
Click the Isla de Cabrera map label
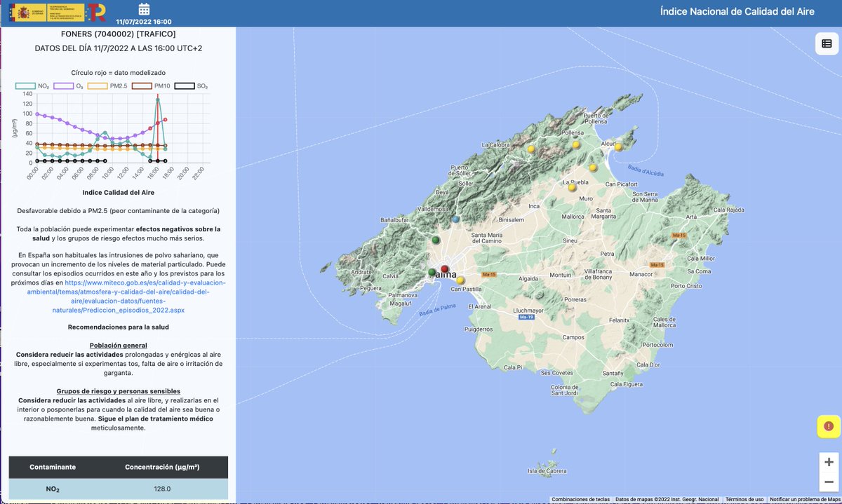pyautogui.click(x=547, y=471)
